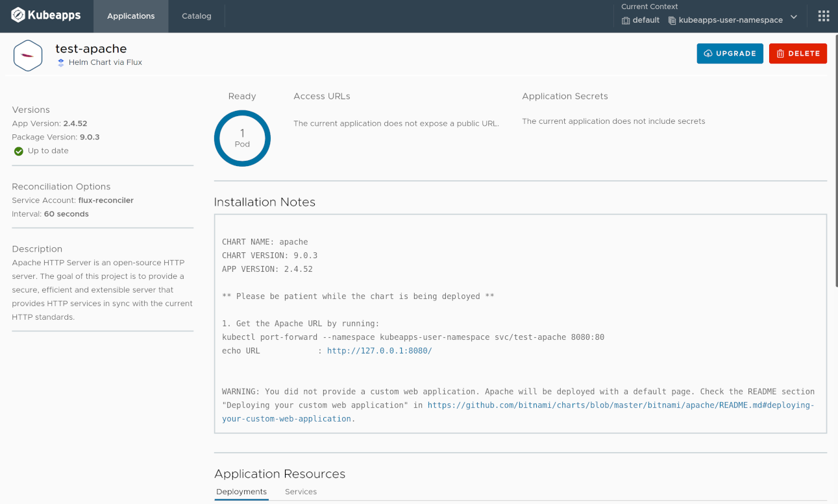Switch to the Catalog tab

coord(196,16)
